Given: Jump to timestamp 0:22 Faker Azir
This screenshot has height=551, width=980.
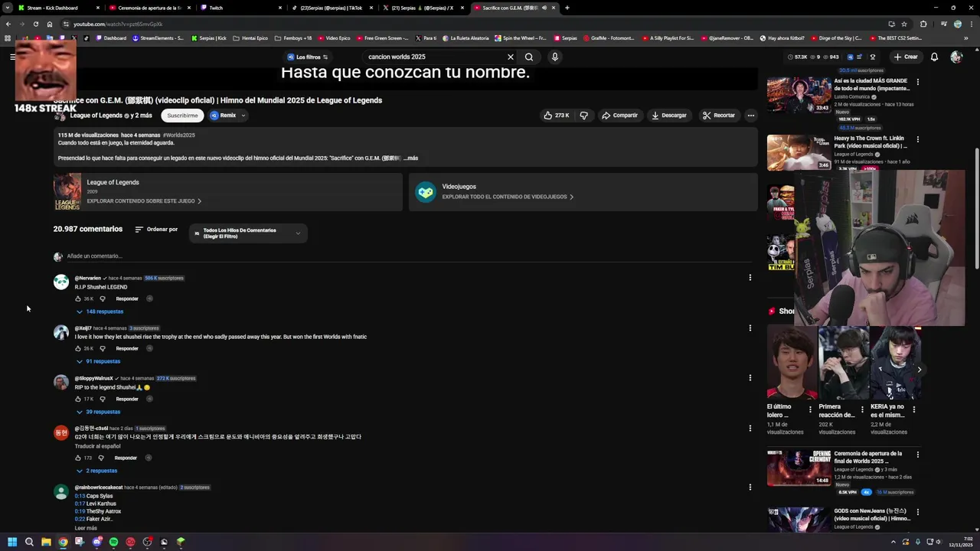Looking at the screenshot, I should click(x=80, y=519).
